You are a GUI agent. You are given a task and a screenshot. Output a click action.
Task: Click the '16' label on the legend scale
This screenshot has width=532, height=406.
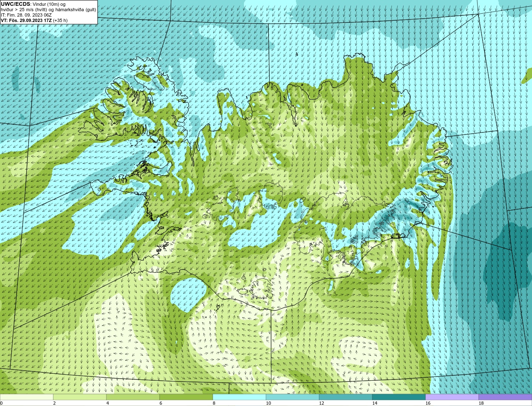[428, 403]
